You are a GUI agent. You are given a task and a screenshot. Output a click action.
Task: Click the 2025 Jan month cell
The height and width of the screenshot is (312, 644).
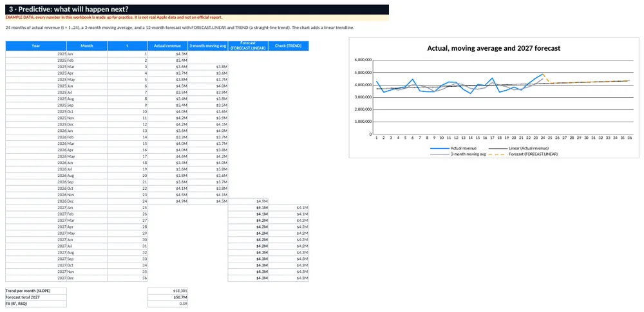coord(87,54)
